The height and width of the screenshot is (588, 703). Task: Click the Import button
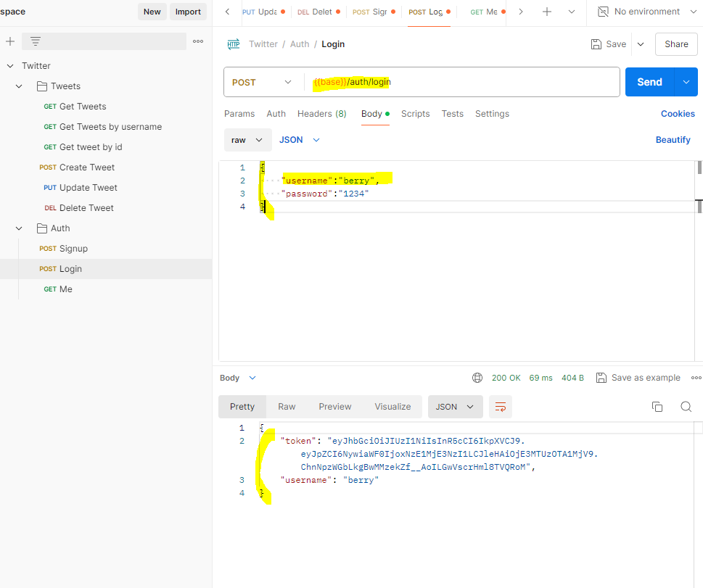point(188,12)
